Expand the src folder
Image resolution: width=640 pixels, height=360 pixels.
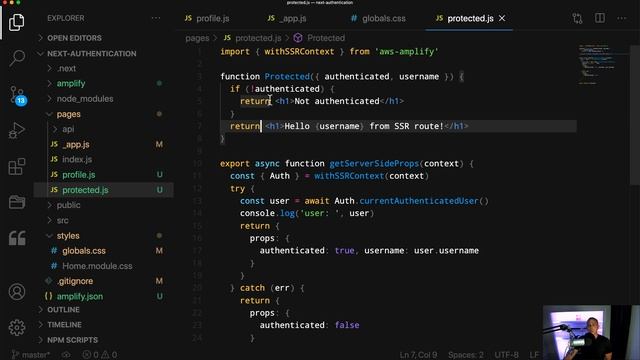62,220
